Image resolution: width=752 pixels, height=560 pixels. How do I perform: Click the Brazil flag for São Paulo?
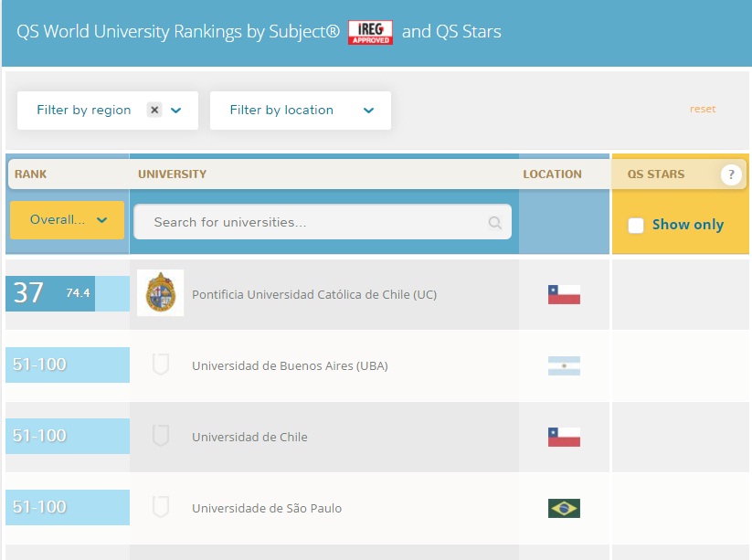[564, 508]
